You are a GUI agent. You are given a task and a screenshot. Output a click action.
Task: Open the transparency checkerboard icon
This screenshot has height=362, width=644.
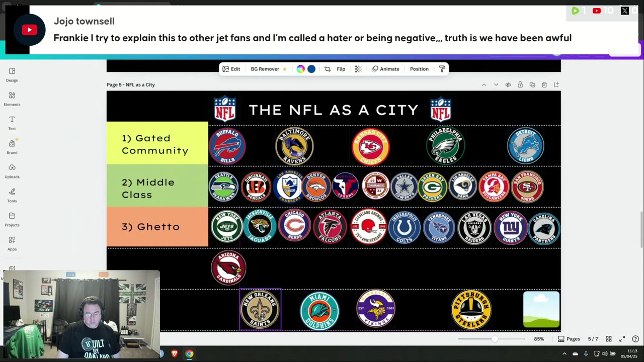point(358,69)
